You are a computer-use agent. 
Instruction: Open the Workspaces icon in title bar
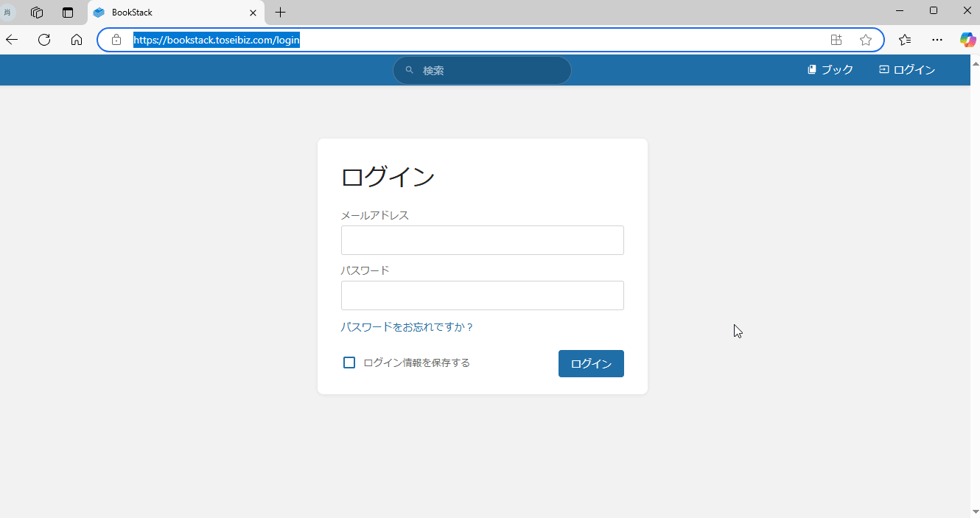click(37, 13)
